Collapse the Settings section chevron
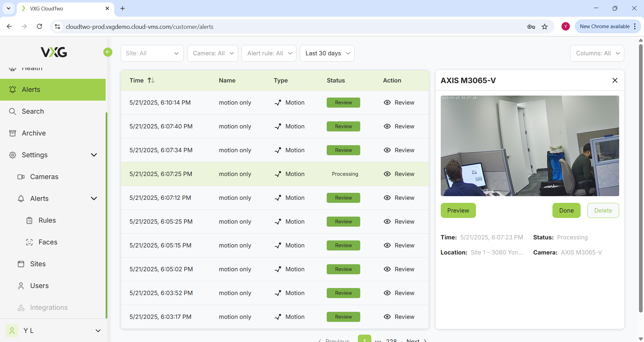 pyautogui.click(x=94, y=155)
